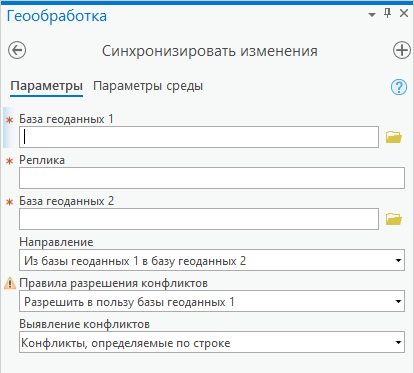Click the Выявление конфликтов label
The image size is (414, 373).
pos(84,324)
